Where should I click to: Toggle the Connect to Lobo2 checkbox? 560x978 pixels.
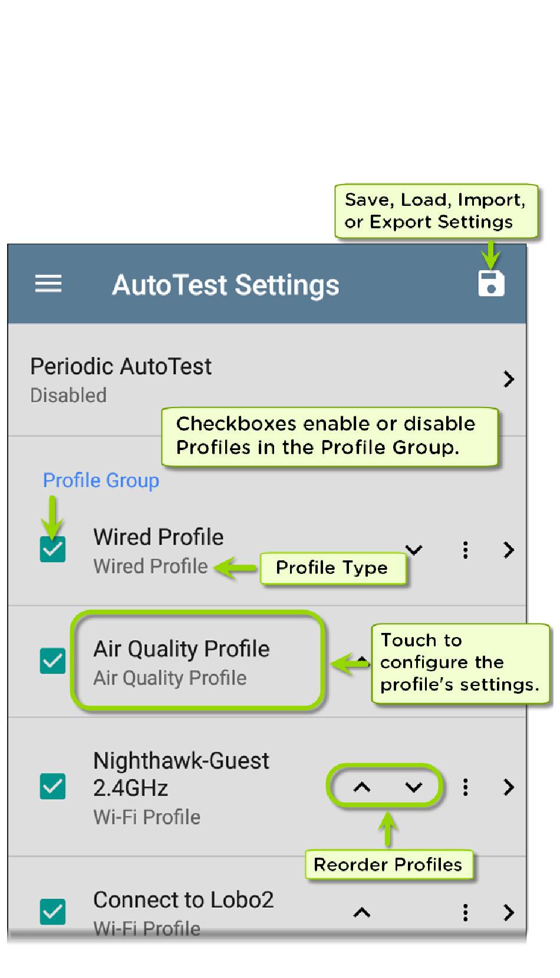tap(52, 911)
